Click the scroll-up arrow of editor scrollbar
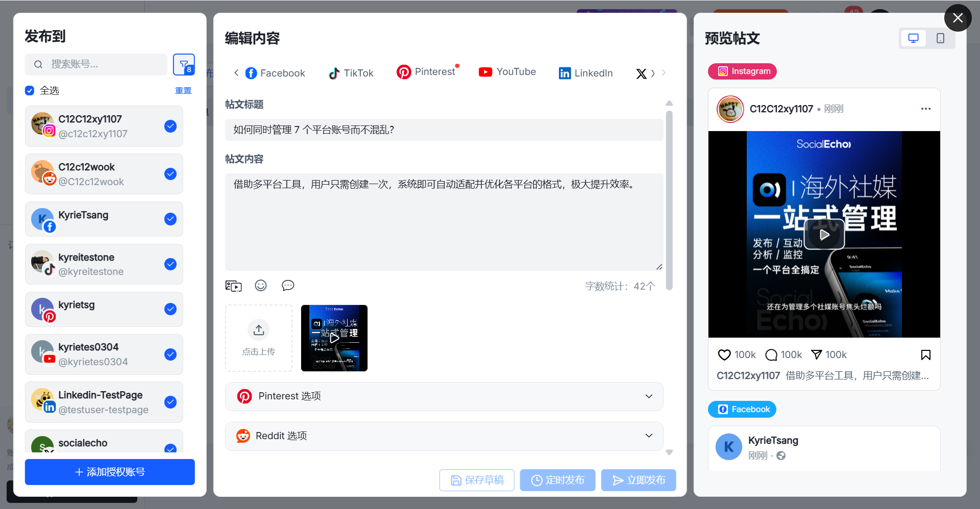The width and height of the screenshot is (980, 509). [669, 103]
